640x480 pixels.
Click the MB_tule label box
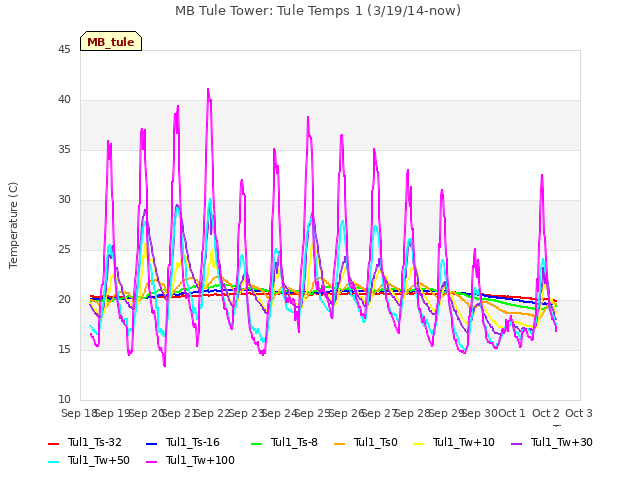coord(111,41)
